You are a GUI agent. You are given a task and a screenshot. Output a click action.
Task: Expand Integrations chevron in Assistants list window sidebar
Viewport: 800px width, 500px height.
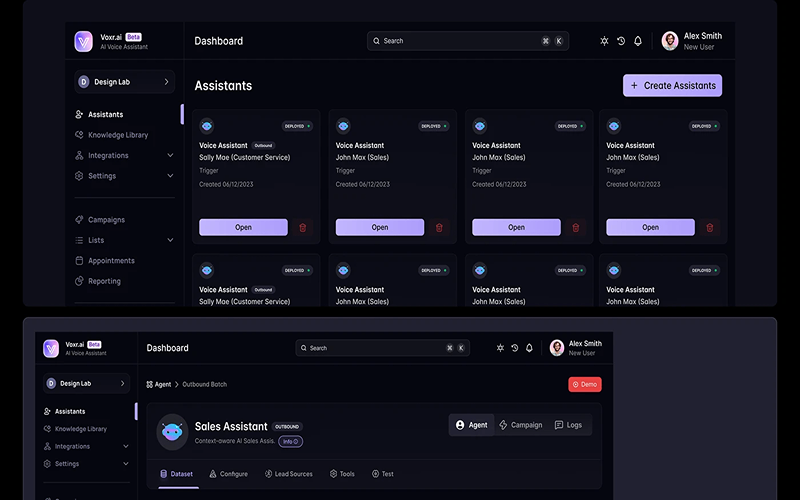click(170, 155)
